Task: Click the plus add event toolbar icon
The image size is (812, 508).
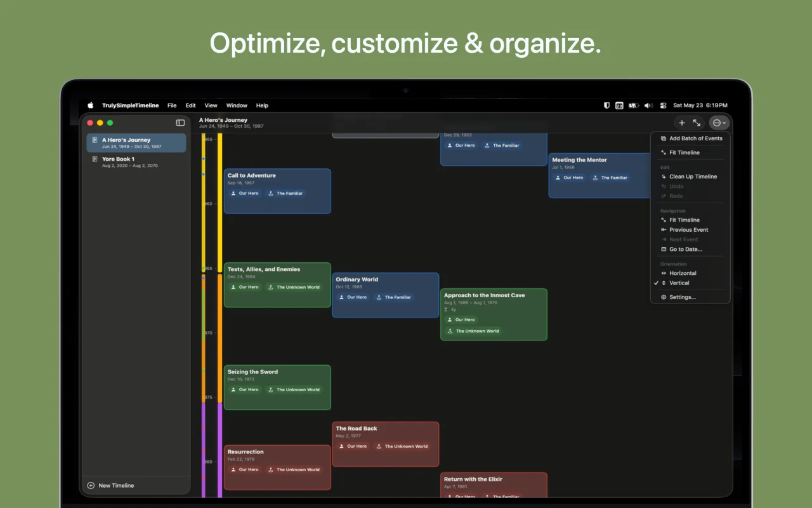Action: pos(682,123)
